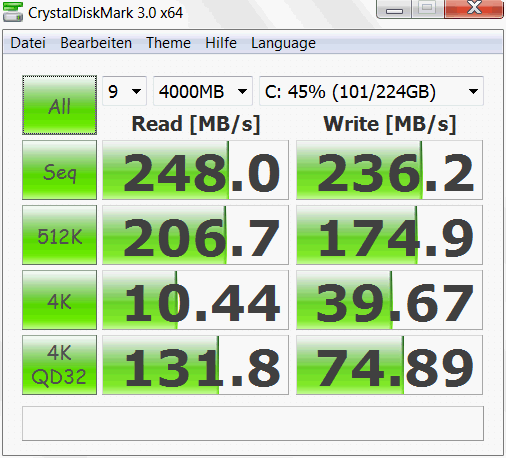Open the drive selection dropdown showing C: 45%
Screen dimensions: 506x458
tap(371, 91)
